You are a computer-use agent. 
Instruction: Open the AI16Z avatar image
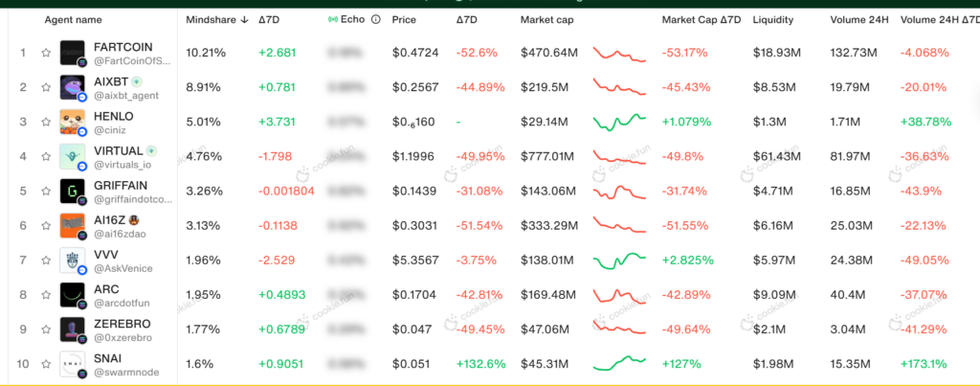(x=73, y=225)
